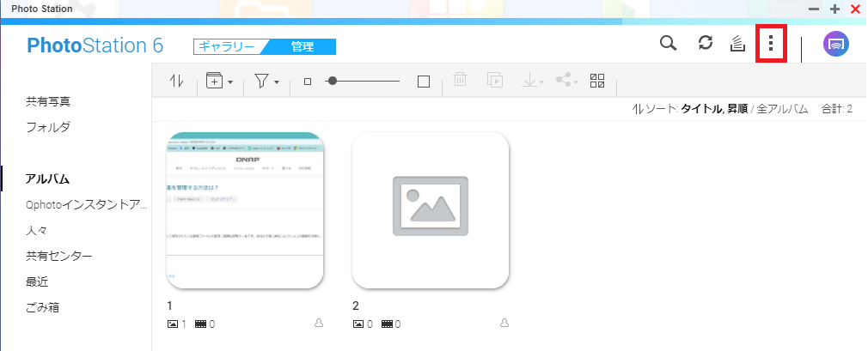Image resolution: width=868 pixels, height=351 pixels.
Task: Click video count icon under album 2
Action: coord(387,324)
